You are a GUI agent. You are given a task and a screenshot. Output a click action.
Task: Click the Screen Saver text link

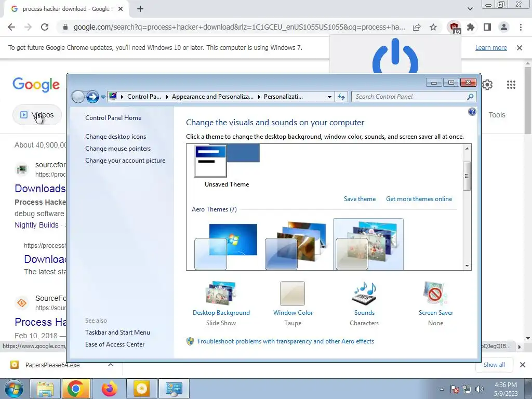pos(436,312)
